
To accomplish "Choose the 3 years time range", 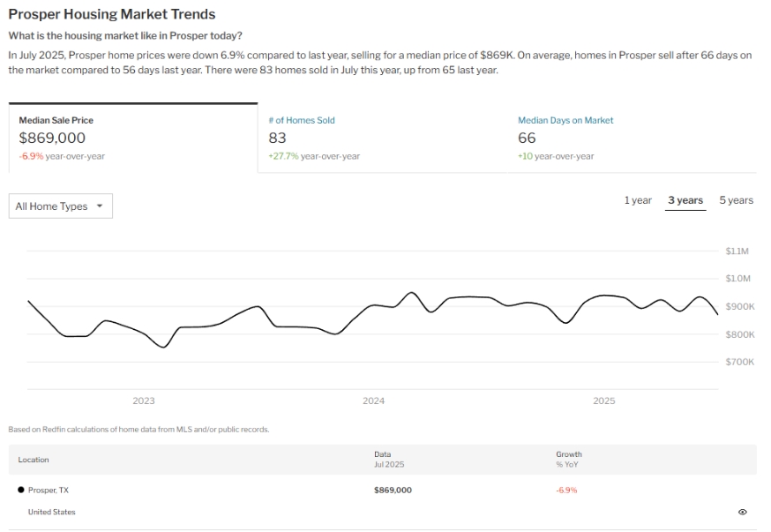I will (685, 200).
